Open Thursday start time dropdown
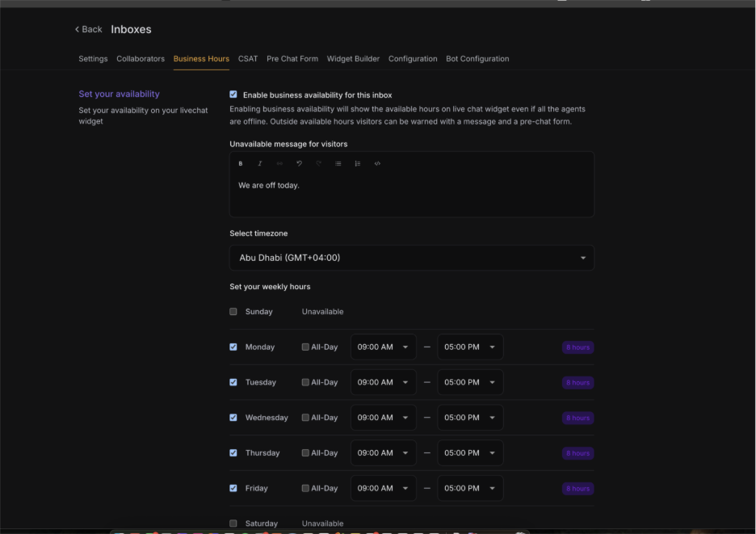Image resolution: width=756 pixels, height=534 pixels. click(x=384, y=452)
